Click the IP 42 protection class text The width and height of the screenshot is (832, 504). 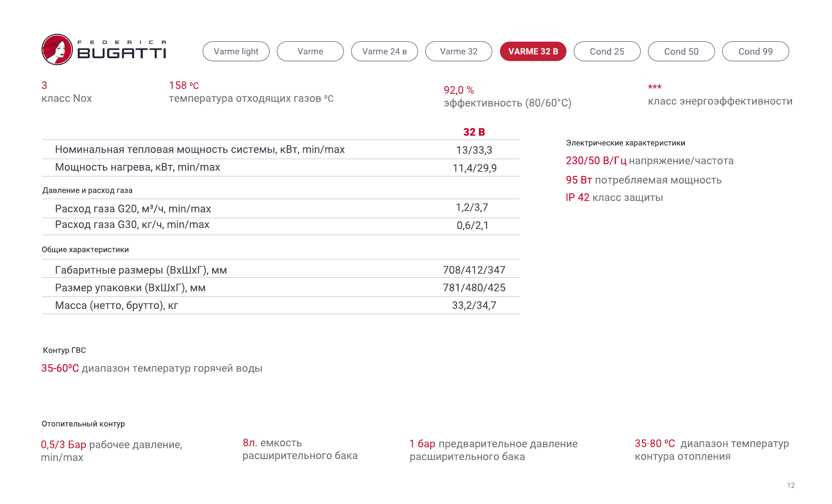(577, 197)
